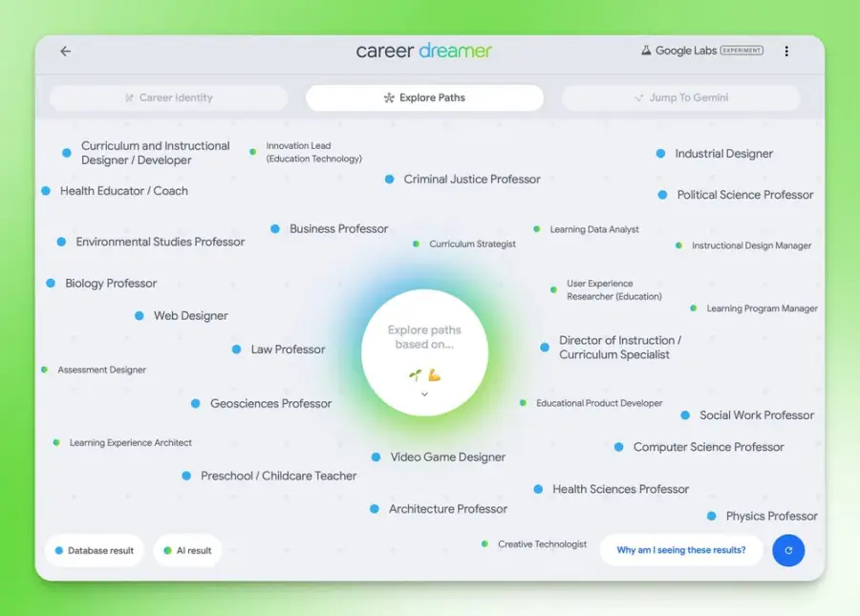Click the flexed arm emoji in center circle
The width and height of the screenshot is (860, 616).
[x=435, y=375]
